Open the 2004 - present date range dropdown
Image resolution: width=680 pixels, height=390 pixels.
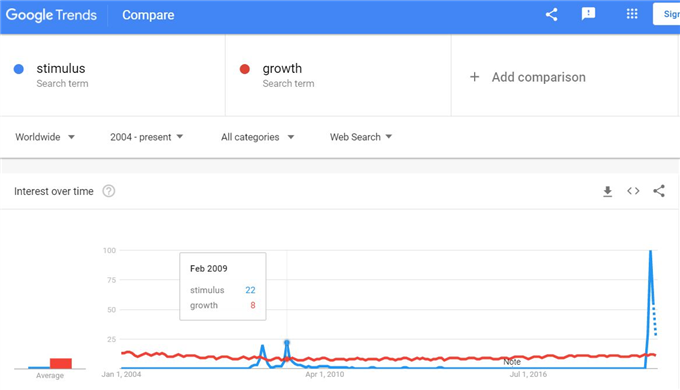[x=146, y=137]
